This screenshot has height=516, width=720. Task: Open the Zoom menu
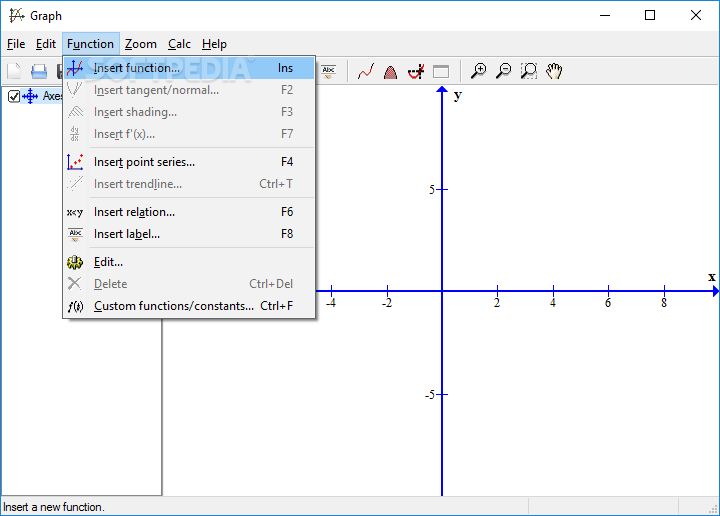coord(141,44)
